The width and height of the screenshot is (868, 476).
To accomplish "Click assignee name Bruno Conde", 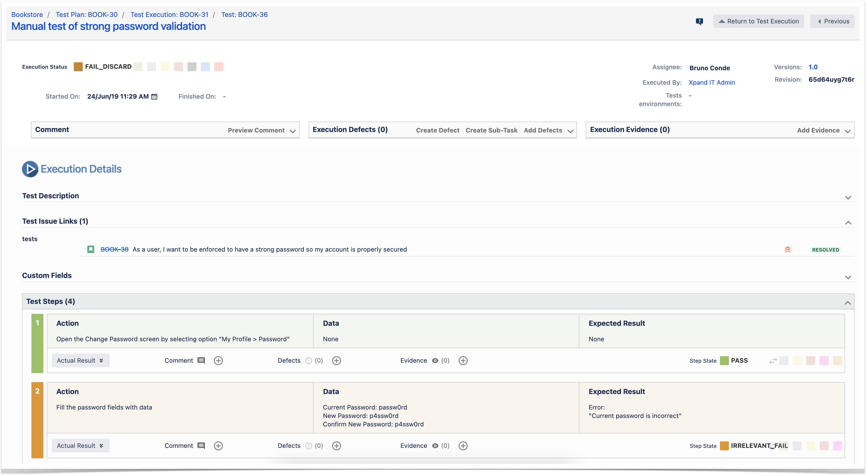I will [709, 68].
